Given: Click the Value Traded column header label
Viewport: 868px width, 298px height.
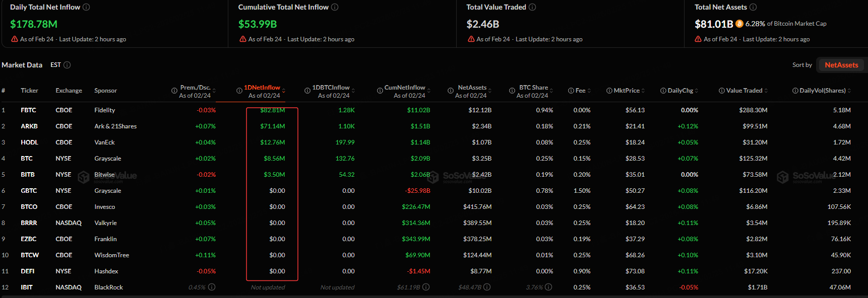Looking at the screenshot, I should [744, 91].
